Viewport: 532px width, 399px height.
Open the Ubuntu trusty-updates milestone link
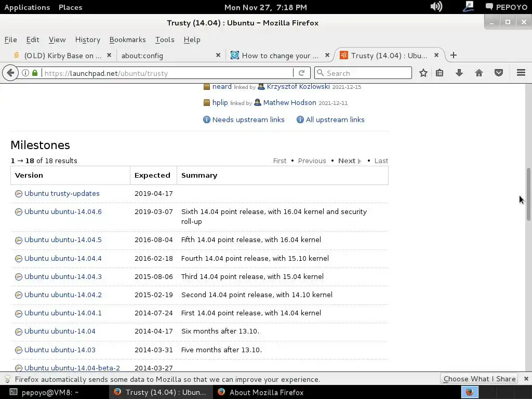click(62, 193)
